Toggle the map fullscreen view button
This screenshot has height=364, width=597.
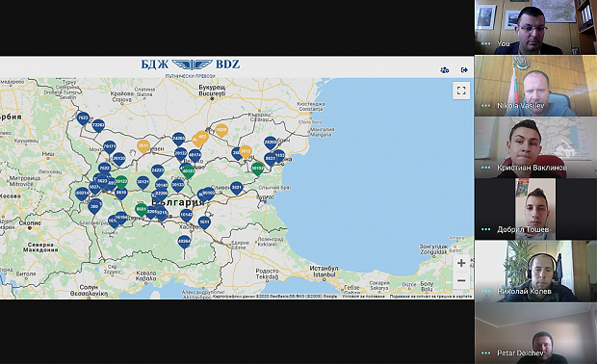(x=461, y=91)
